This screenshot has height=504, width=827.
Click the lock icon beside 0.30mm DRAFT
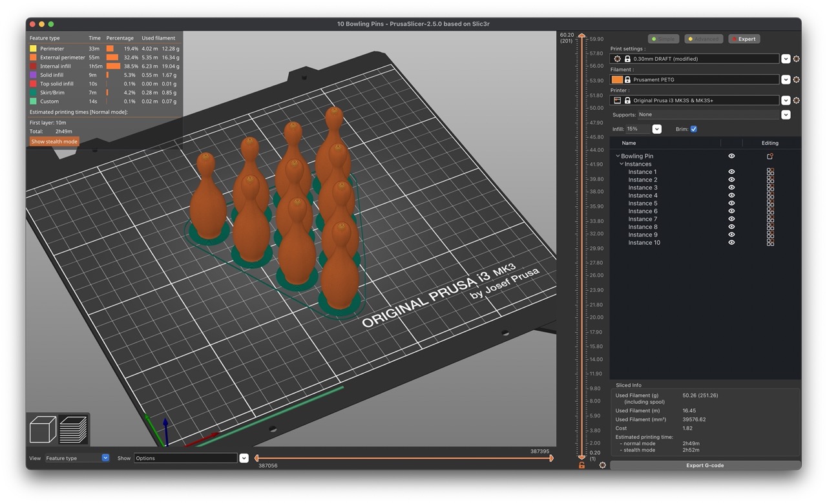click(627, 59)
